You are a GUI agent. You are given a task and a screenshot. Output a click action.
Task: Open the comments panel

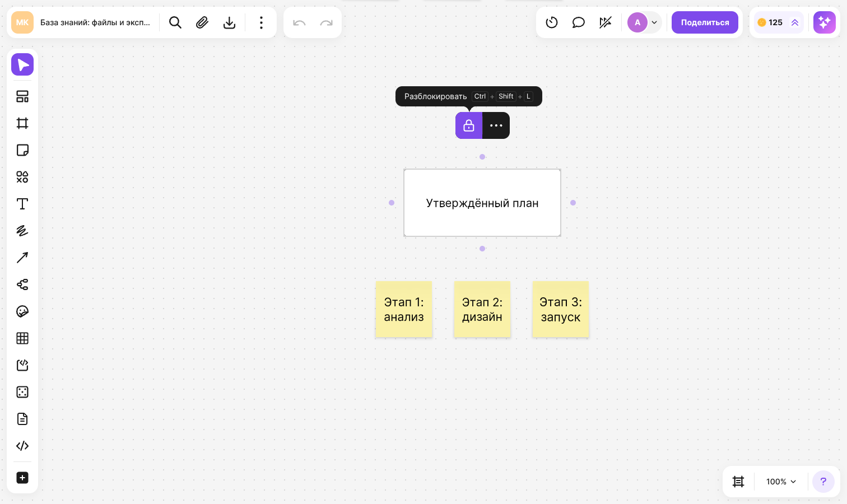579,22
